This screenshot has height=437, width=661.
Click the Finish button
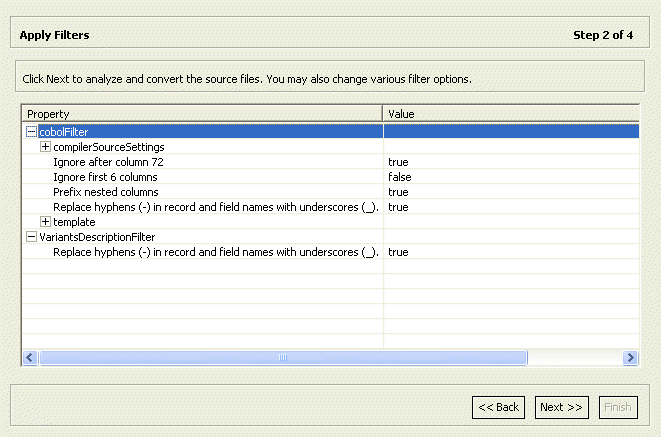618,407
